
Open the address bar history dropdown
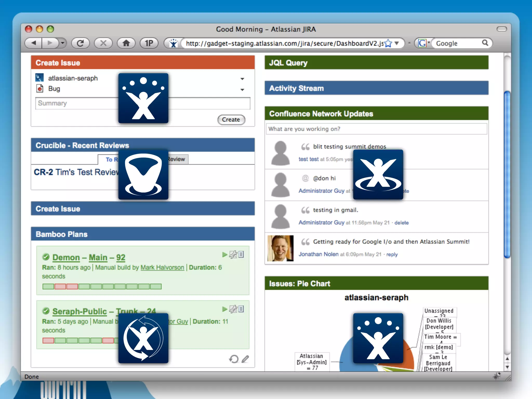(397, 43)
